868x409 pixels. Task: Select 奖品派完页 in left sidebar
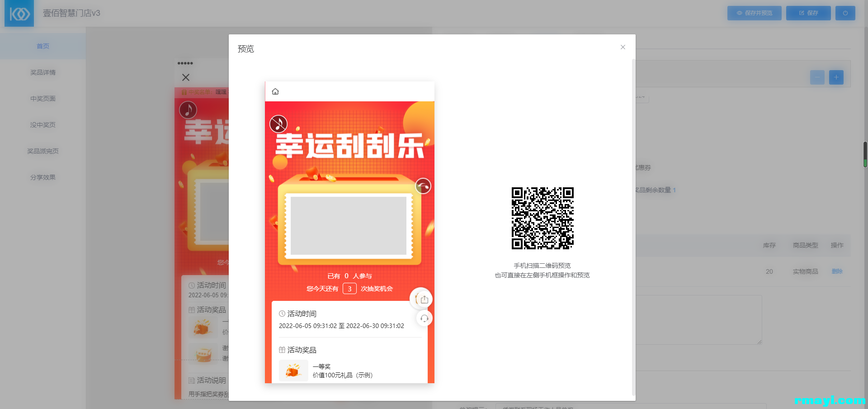[43, 151]
